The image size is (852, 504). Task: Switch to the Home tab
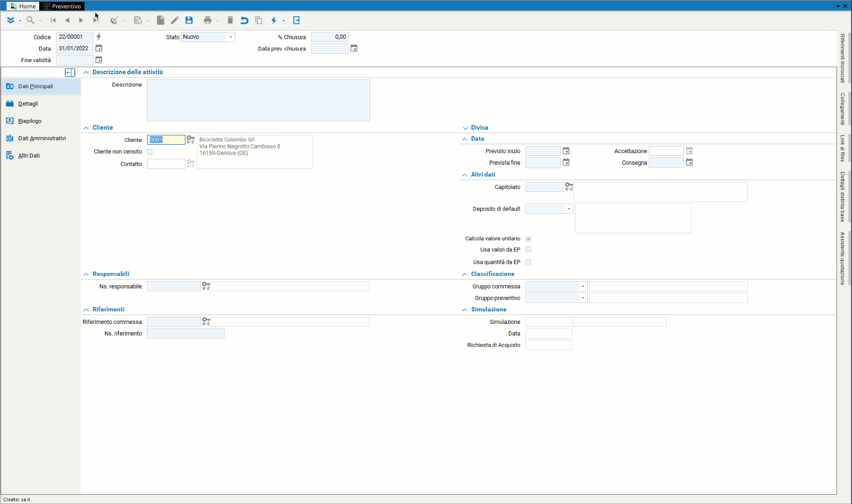click(22, 6)
